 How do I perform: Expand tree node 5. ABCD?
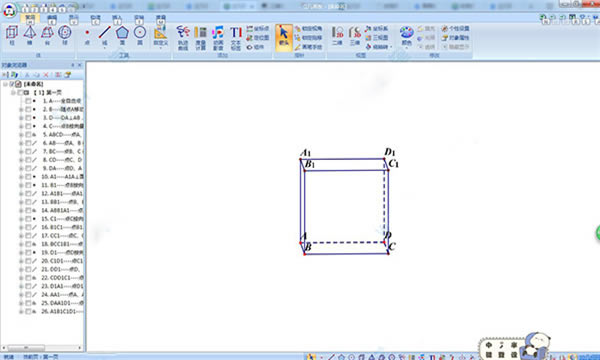pos(21,135)
